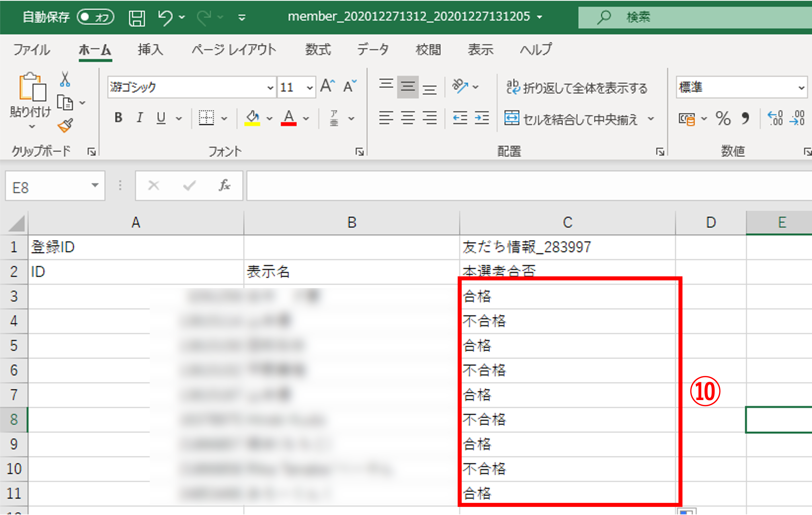Open the ページ レイアウト tab
The width and height of the screenshot is (812, 515).
(234, 50)
